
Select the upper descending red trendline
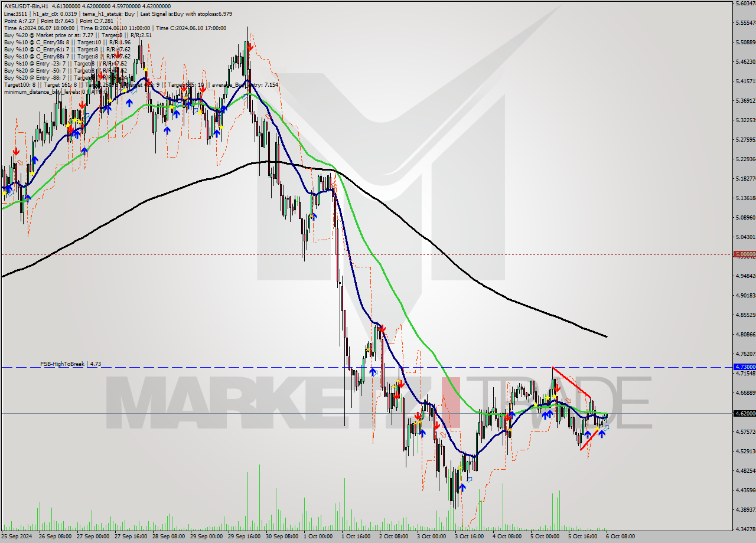point(571,382)
